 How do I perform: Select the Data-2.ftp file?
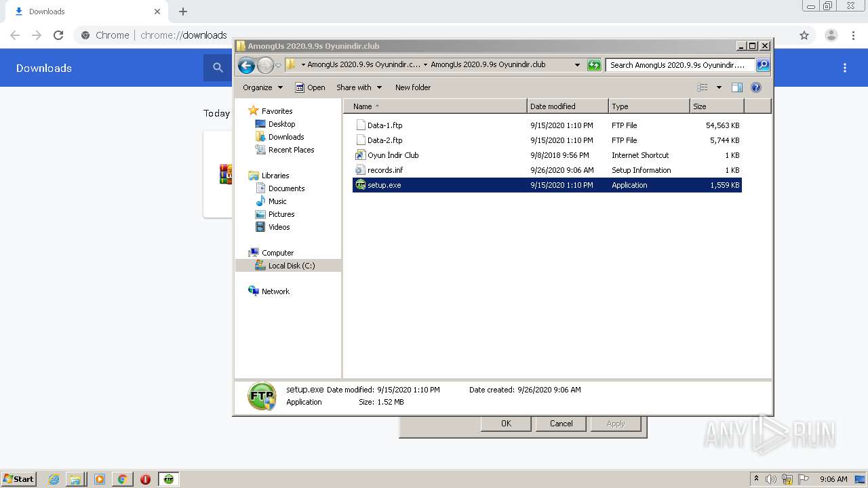point(547,140)
